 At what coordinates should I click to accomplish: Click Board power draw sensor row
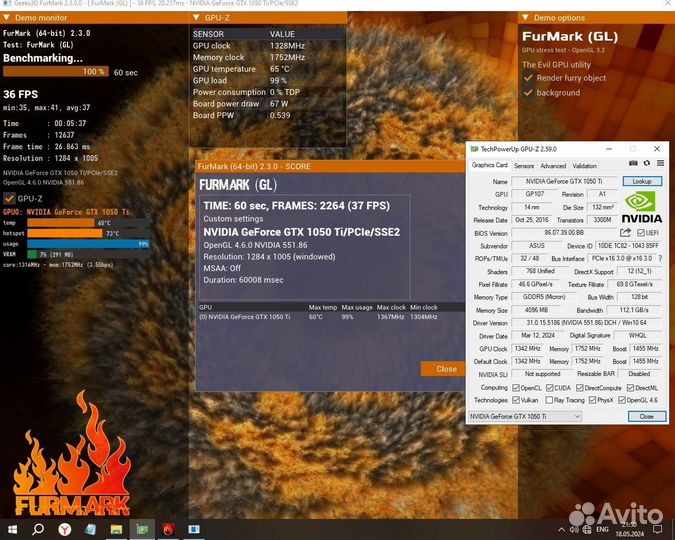268,104
